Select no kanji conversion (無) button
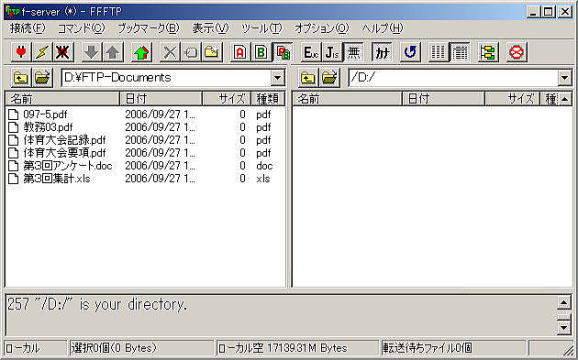 pos(353,52)
